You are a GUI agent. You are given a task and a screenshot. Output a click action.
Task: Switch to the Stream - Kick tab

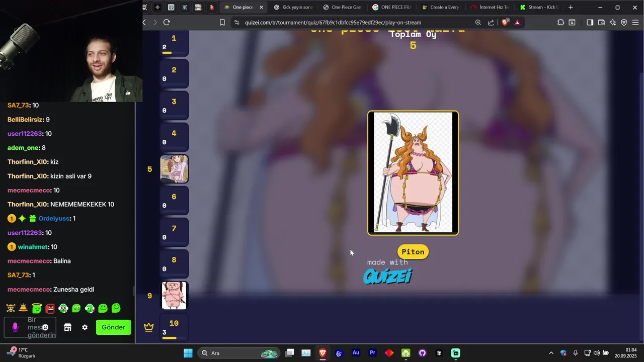(539, 7)
